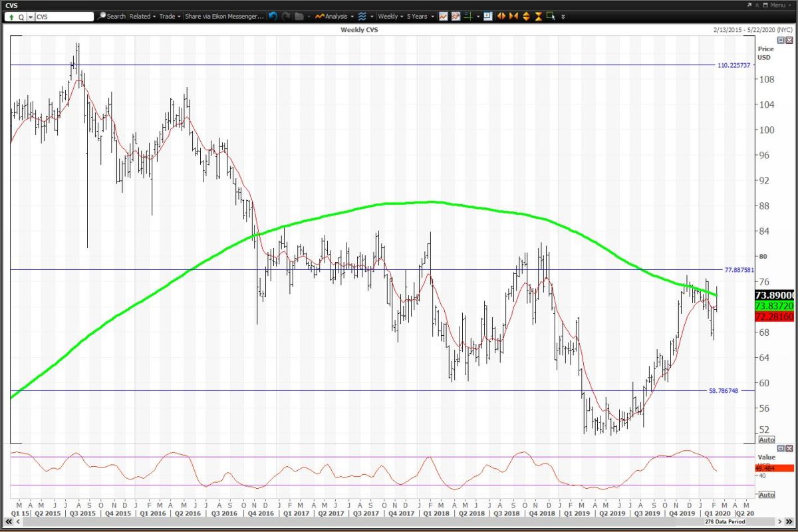Viewport: 798px width, 532px height.
Task: Expand the crosshair tool dropdown arrow
Action: coord(478,16)
